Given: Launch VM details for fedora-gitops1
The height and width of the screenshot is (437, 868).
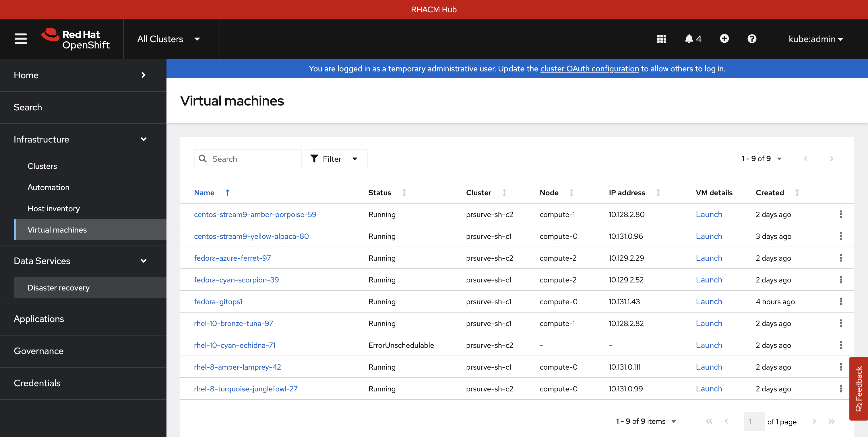Looking at the screenshot, I should (709, 301).
